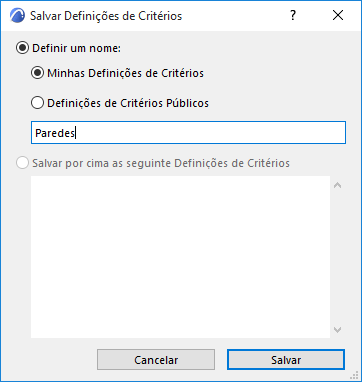Click the scroll down arrow of the list
Image resolution: width=362 pixels, height=382 pixels.
[338, 330]
